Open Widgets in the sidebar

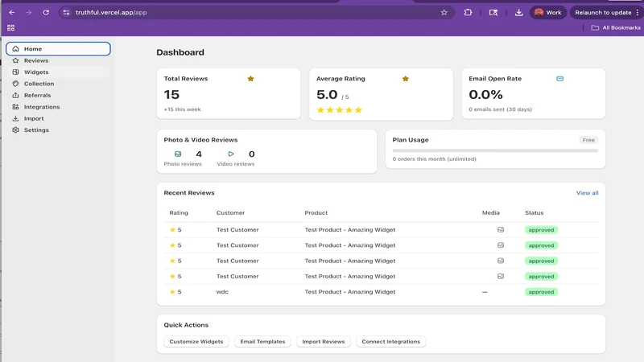(x=58, y=72)
